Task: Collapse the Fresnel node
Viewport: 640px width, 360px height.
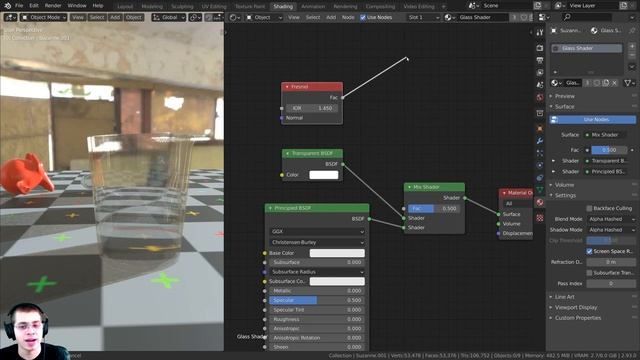Action: click(x=287, y=87)
